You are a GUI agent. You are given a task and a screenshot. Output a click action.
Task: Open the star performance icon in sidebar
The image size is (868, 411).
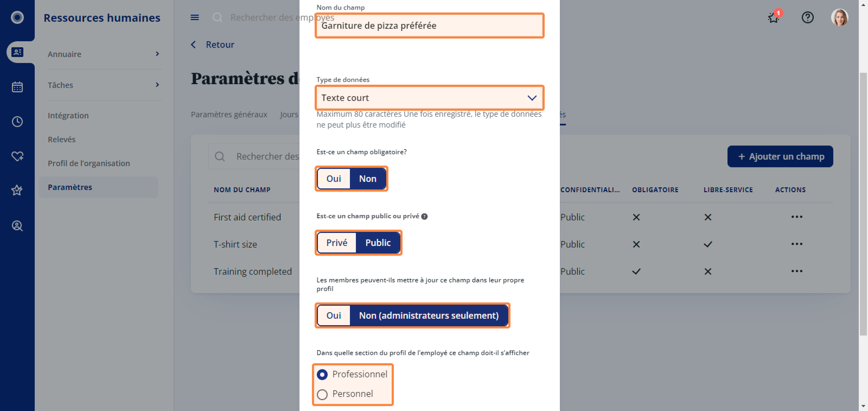tap(17, 190)
